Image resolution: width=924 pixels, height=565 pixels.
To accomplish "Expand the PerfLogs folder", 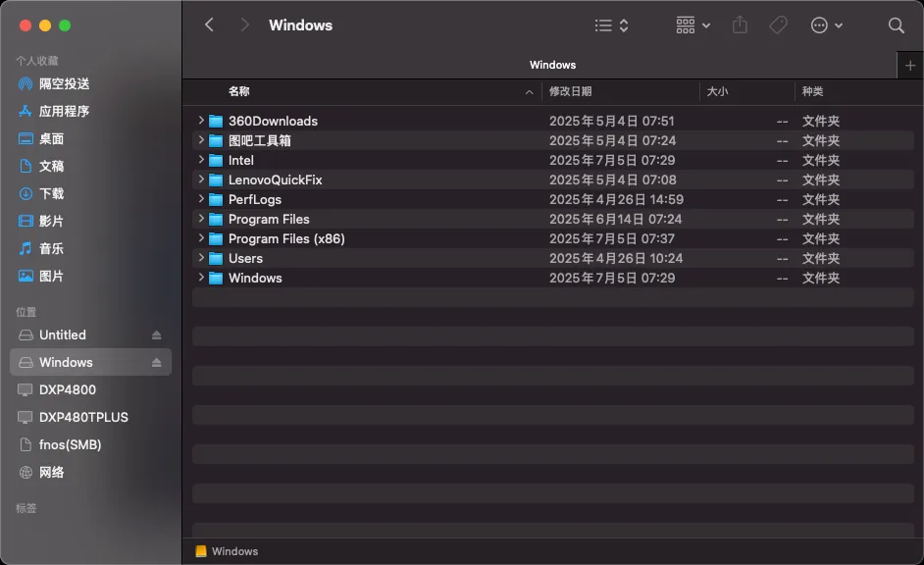I will pos(201,198).
